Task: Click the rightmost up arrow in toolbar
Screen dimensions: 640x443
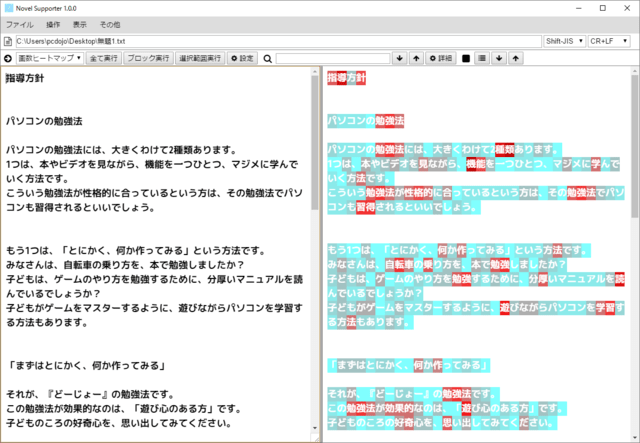Action: click(516, 59)
